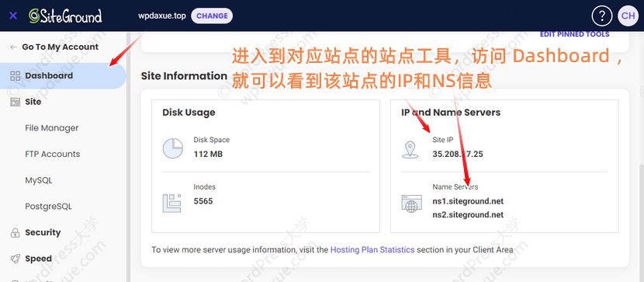Open the CH user avatar menu
Image resolution: width=644 pixels, height=282 pixels.
click(x=628, y=16)
